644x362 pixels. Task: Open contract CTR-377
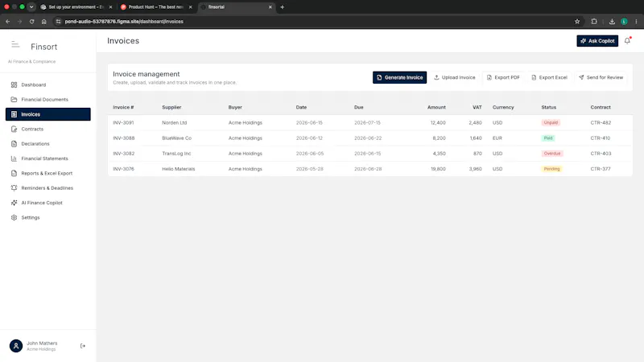[x=600, y=169]
